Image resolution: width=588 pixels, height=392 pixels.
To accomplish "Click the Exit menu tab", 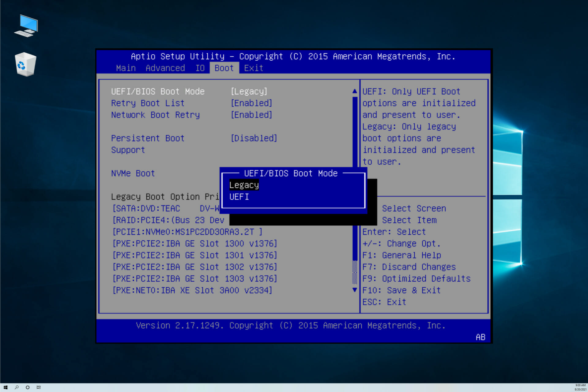I will pyautogui.click(x=254, y=68).
